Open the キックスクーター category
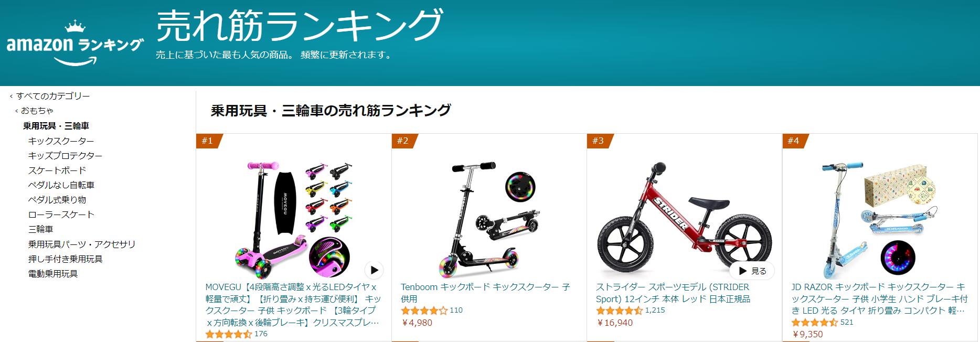980x342 pixels. tap(61, 141)
